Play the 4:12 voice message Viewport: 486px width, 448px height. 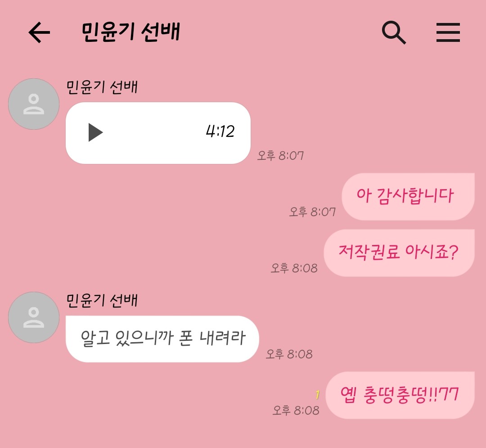pyautogui.click(x=95, y=132)
